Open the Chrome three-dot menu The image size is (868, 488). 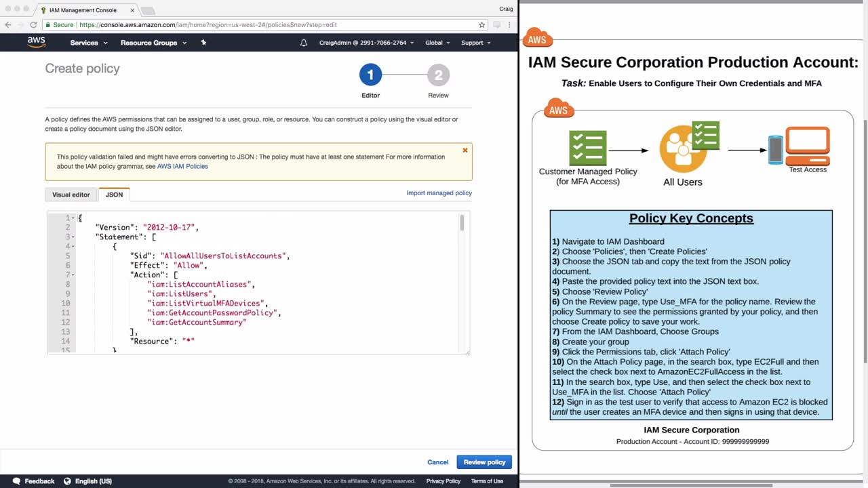click(510, 24)
